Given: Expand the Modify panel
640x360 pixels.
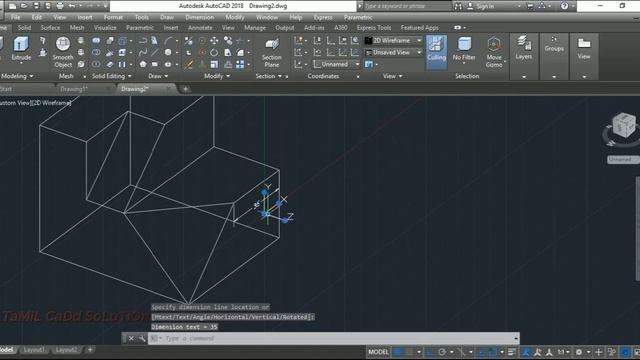Looking at the screenshot, I should (x=217, y=76).
